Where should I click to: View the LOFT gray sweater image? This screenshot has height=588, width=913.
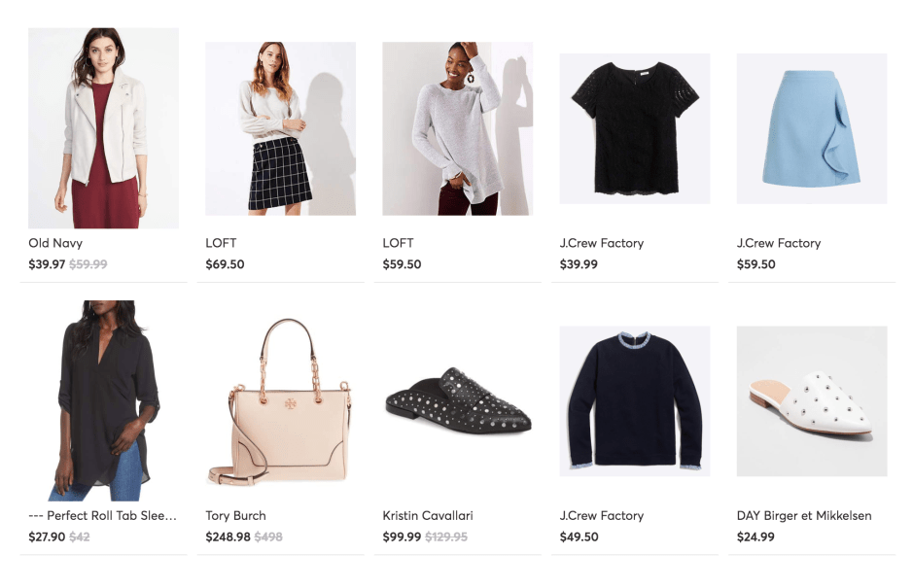[457, 128]
